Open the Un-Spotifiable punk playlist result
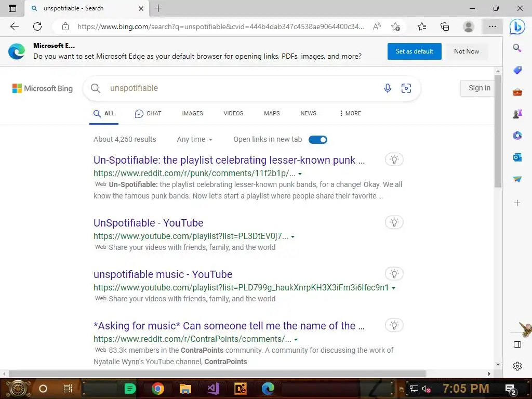 coord(229,160)
